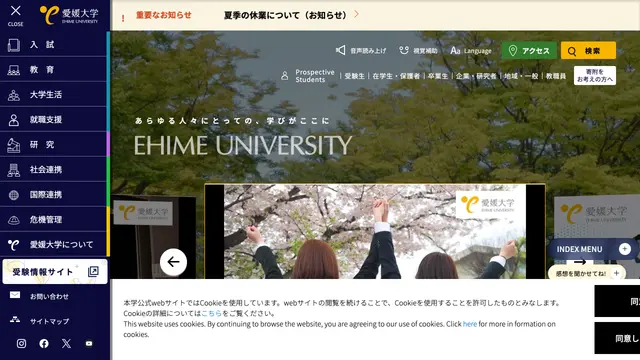This screenshot has width=640, height=360.
Task: Click the サイトマップ sitemap link
Action: 49,322
